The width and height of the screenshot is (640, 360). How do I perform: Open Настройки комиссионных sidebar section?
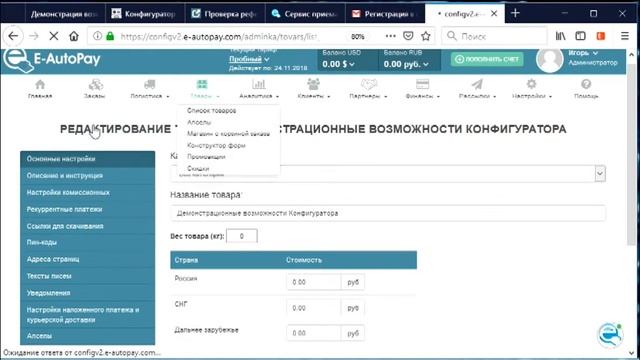(87, 192)
